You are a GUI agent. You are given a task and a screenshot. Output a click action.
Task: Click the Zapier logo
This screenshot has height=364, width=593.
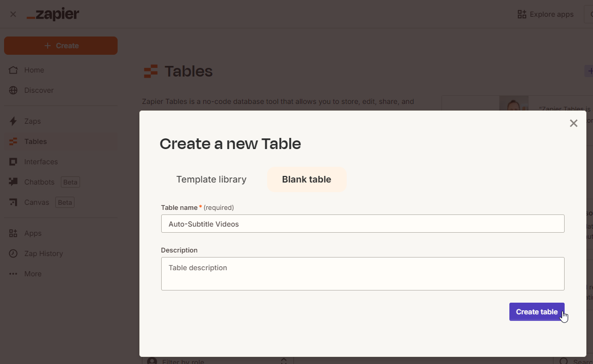(53, 15)
